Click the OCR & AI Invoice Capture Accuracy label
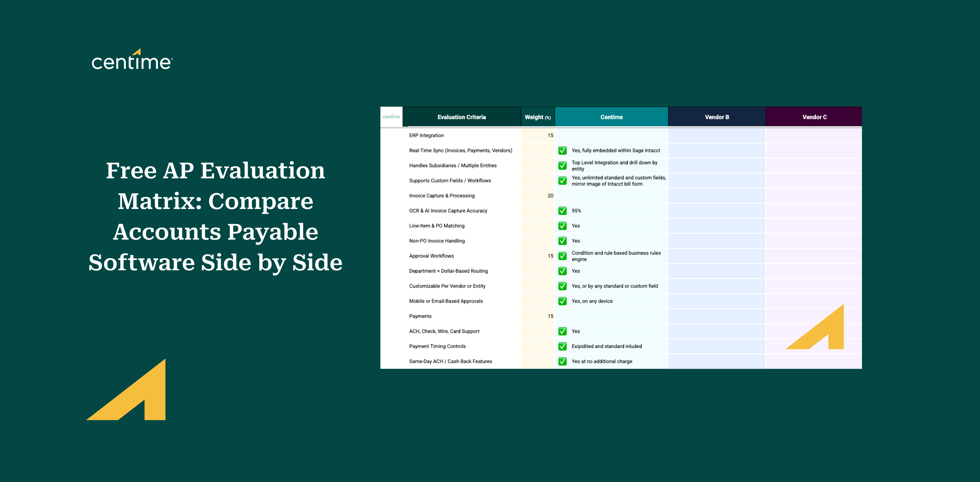Viewport: 980px width, 482px height. point(448,211)
